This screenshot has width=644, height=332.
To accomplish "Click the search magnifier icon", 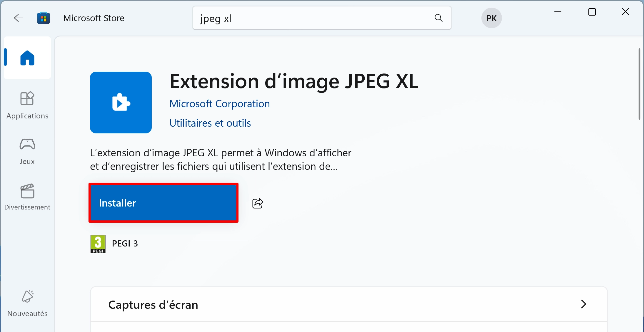I will click(438, 18).
